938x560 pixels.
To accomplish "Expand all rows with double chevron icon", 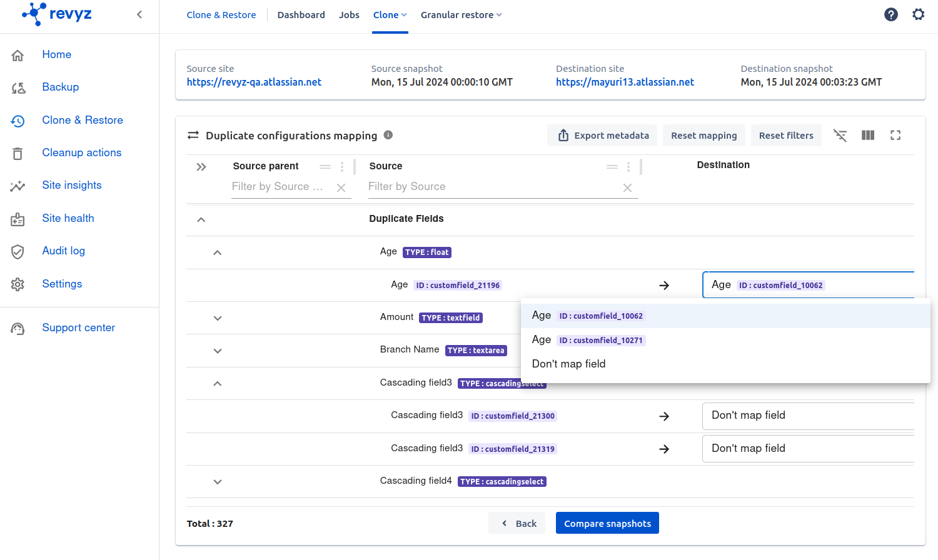I will [201, 167].
